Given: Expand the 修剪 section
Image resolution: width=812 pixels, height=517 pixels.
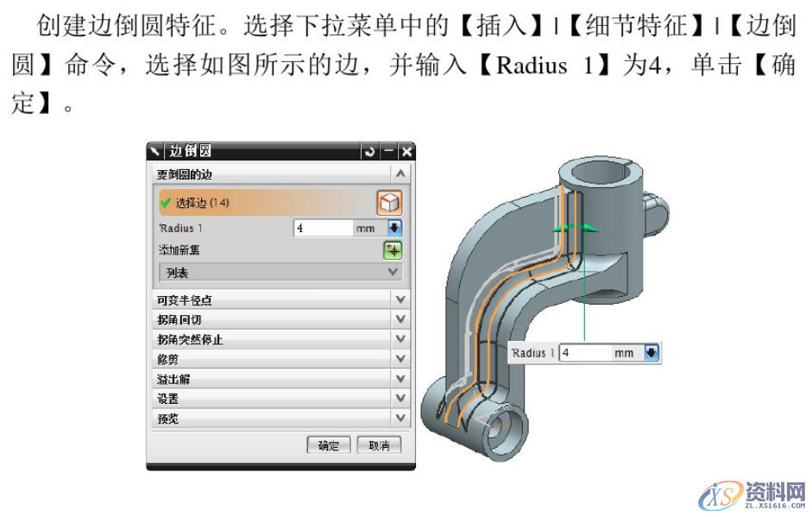Looking at the screenshot, I should [x=400, y=358].
